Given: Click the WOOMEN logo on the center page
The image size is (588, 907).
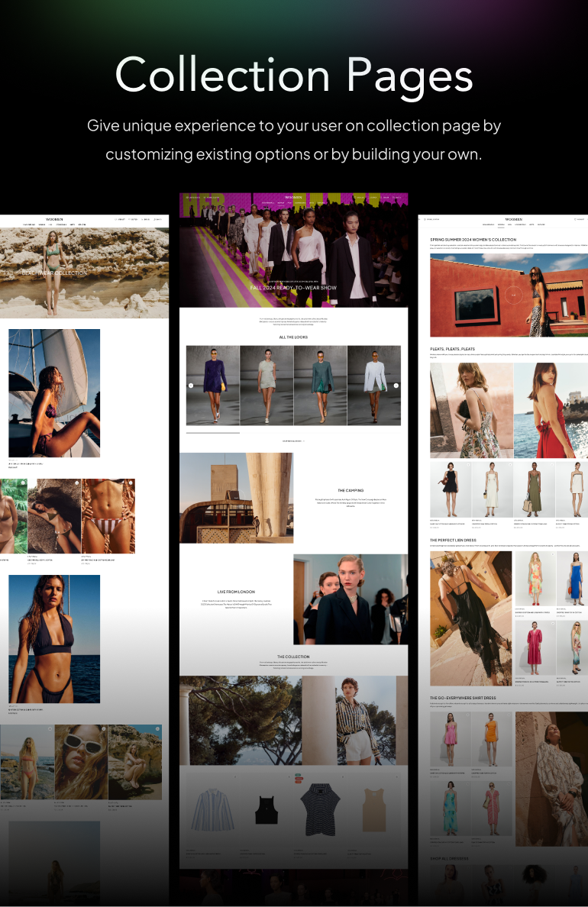Looking at the screenshot, I should pos(293,197).
